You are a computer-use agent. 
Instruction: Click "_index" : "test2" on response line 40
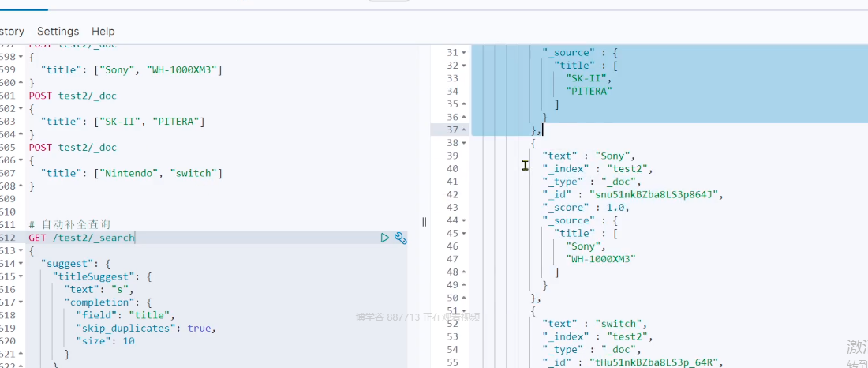[x=598, y=168]
